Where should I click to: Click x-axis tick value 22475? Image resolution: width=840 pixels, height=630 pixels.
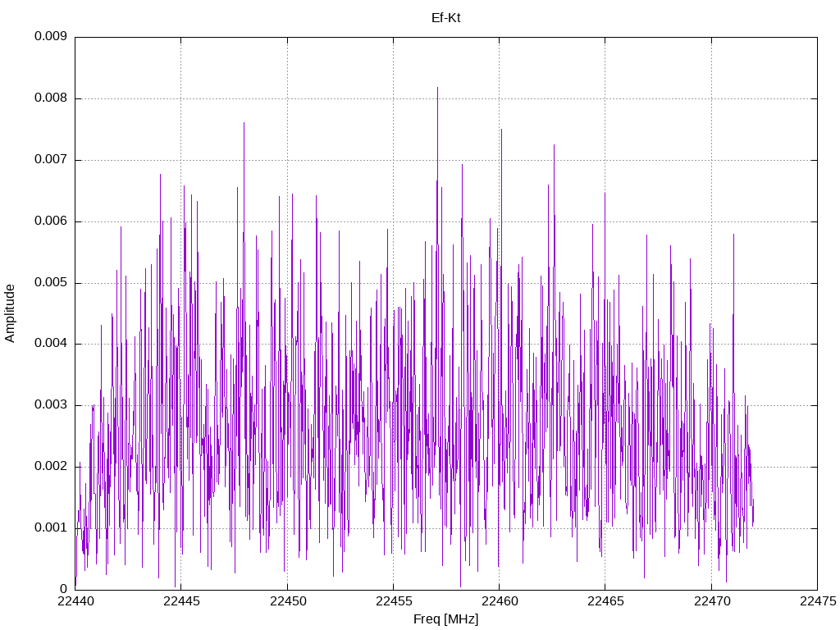818,601
